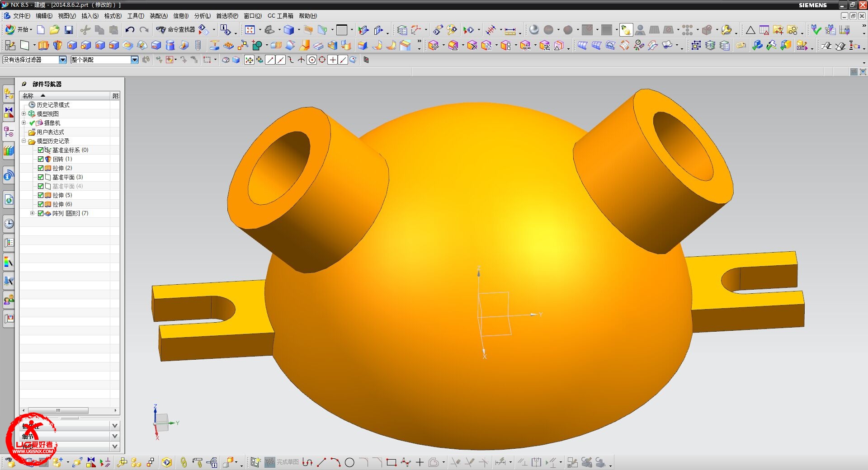
Task: Click the Unite boolean icon
Action: coord(257,45)
